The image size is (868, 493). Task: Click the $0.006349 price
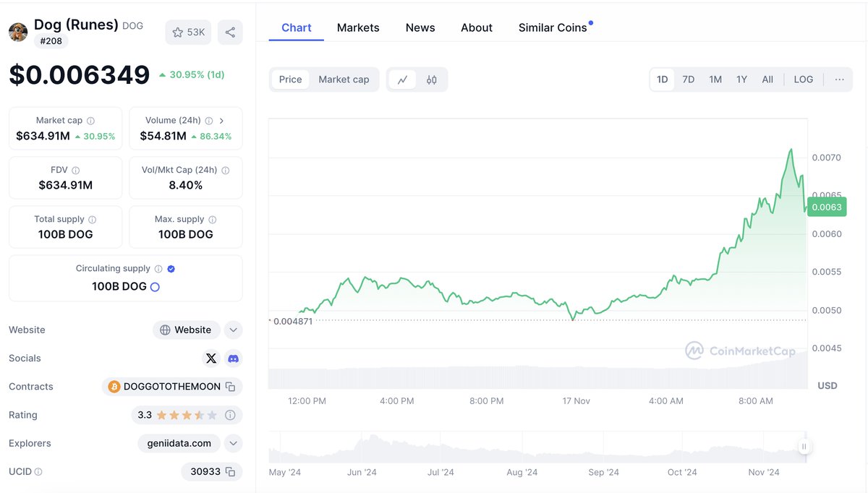80,74
